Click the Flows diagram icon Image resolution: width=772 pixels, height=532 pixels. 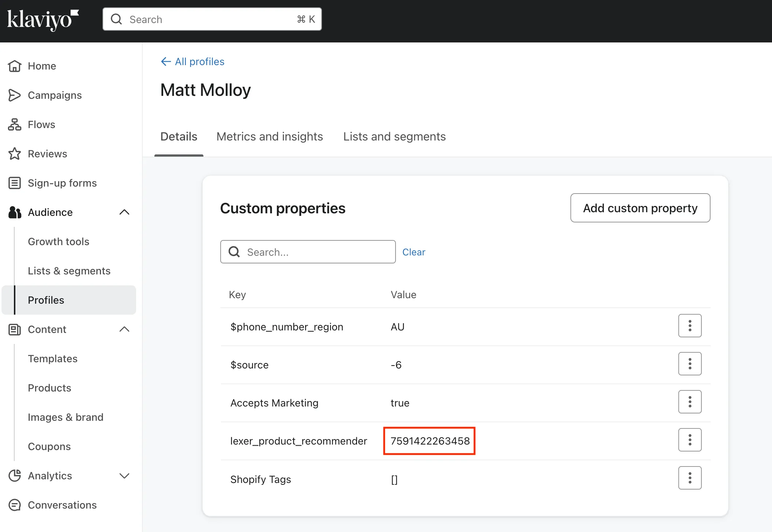[x=15, y=124]
